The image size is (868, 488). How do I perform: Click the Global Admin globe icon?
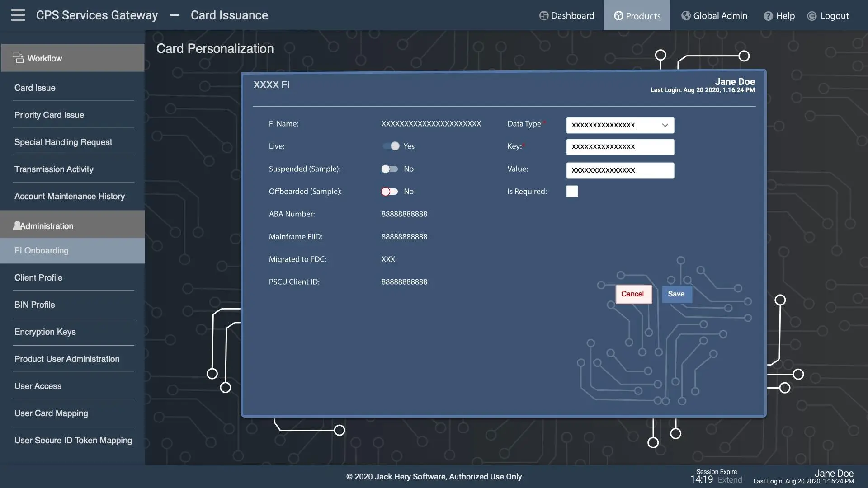pos(686,16)
